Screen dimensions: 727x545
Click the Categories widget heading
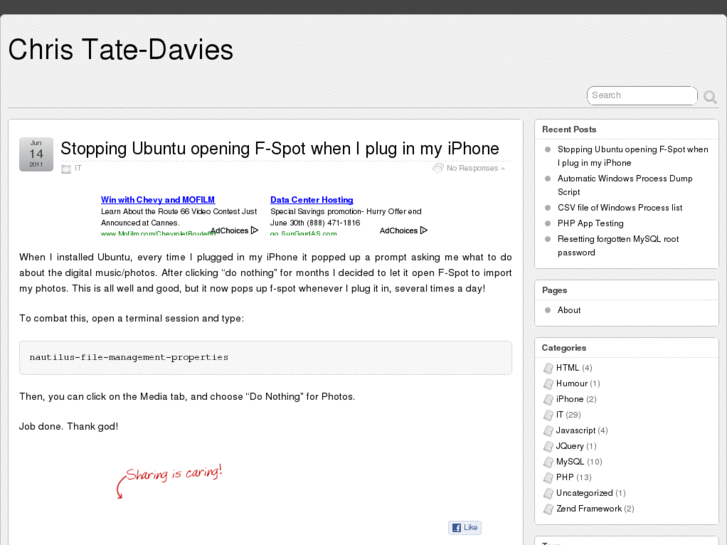point(564,348)
